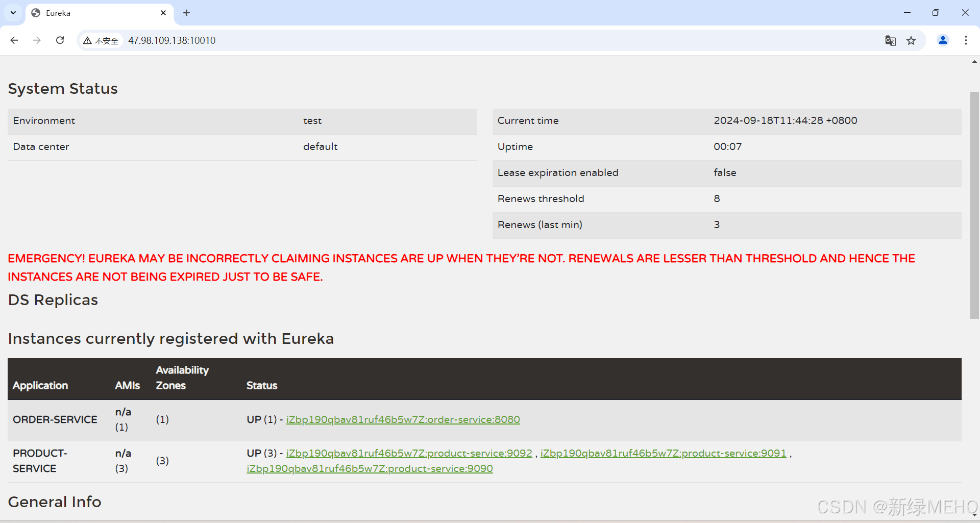
Task: Click the Lease expiration enabled row label
Action: pos(558,172)
